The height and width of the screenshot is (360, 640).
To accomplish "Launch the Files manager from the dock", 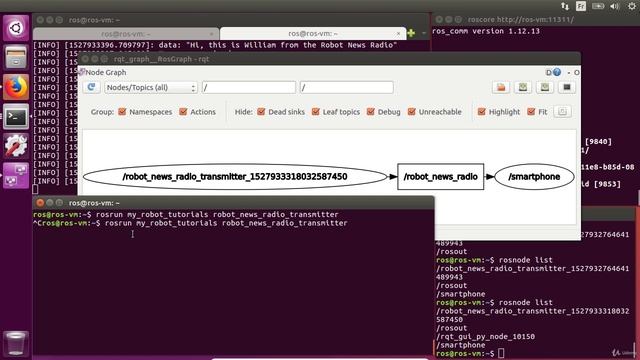I will (x=16, y=57).
